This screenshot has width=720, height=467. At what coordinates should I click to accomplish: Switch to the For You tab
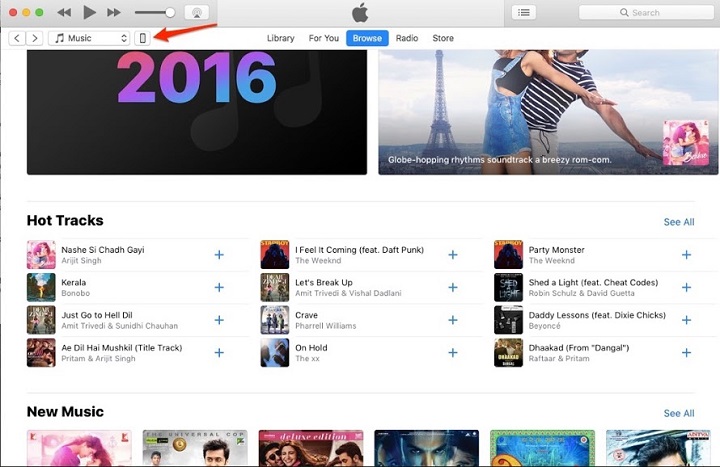coord(324,38)
